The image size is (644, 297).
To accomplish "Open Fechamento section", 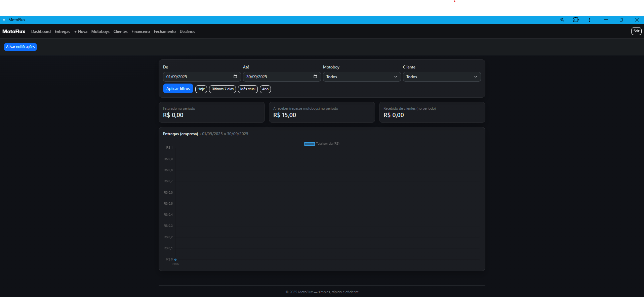I will pos(165,32).
